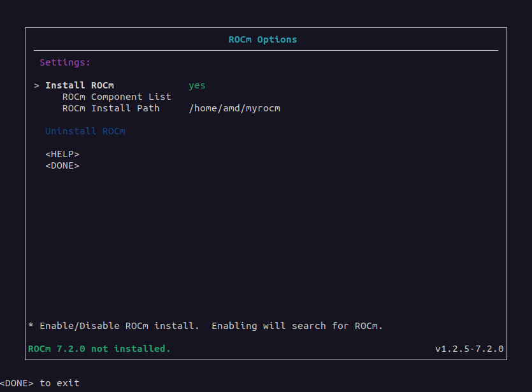Select the Install ROCm menu item
Viewport: 532px width, 392px height.
click(80, 85)
